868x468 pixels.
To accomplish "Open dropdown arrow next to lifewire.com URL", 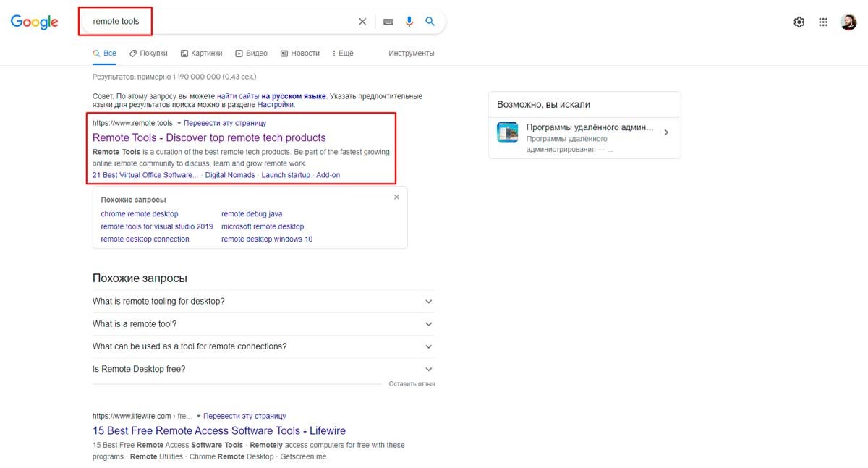I will click(198, 417).
